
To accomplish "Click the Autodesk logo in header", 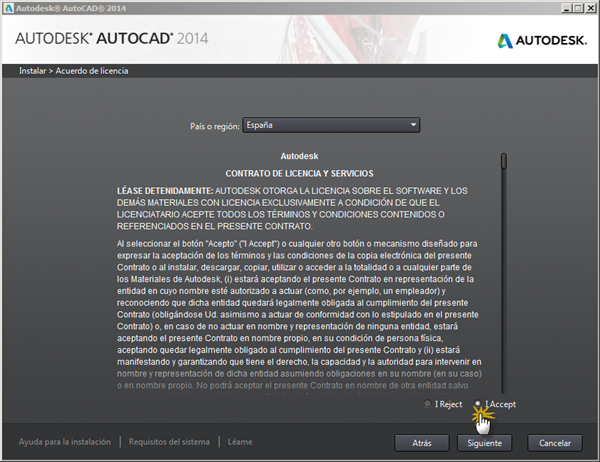I will pos(542,40).
